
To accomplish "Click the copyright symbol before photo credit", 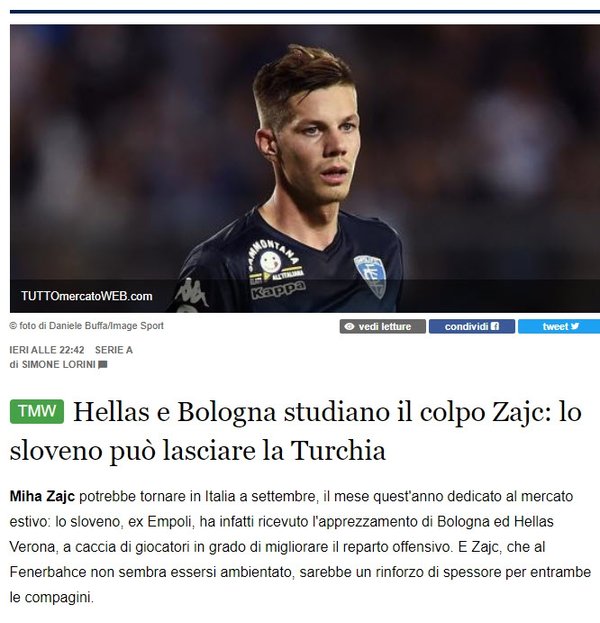I will point(13,326).
